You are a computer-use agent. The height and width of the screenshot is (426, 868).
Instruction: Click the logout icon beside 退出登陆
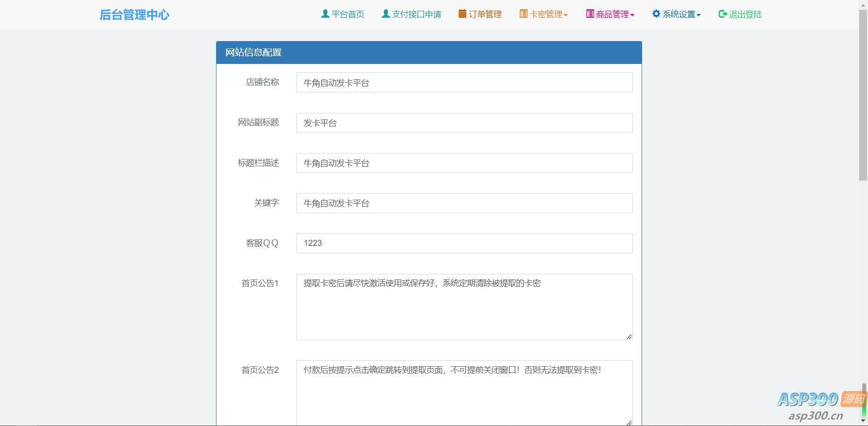[722, 14]
